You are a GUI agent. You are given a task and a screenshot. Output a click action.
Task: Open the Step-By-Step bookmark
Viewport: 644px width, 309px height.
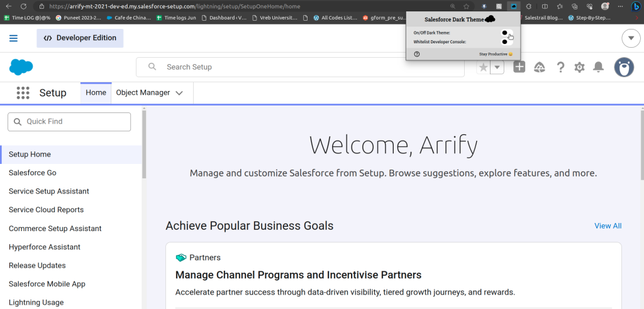[591, 18]
